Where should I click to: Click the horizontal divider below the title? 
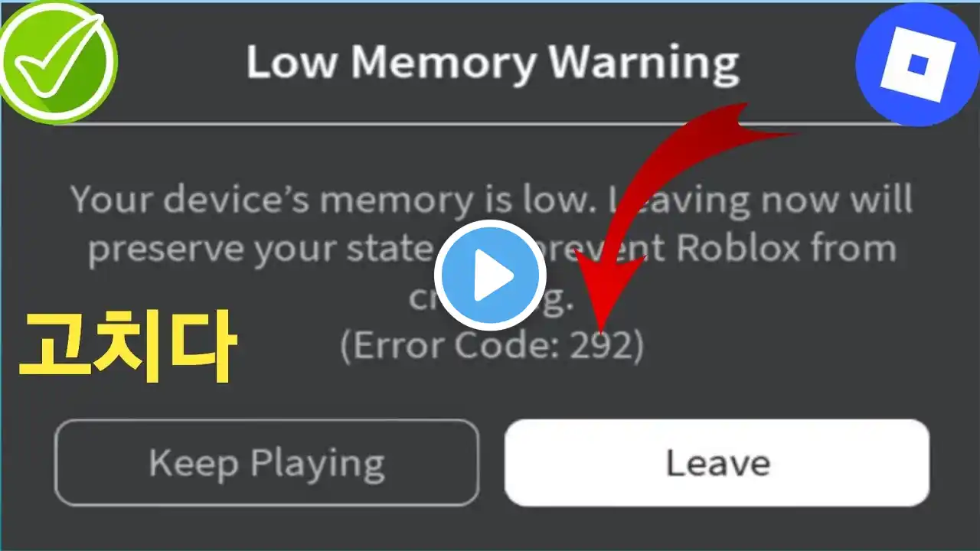tap(490, 123)
